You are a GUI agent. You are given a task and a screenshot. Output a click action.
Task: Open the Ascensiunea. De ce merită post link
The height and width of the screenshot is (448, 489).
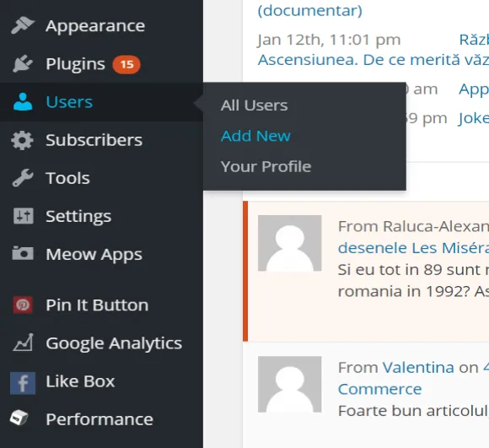coord(373,60)
